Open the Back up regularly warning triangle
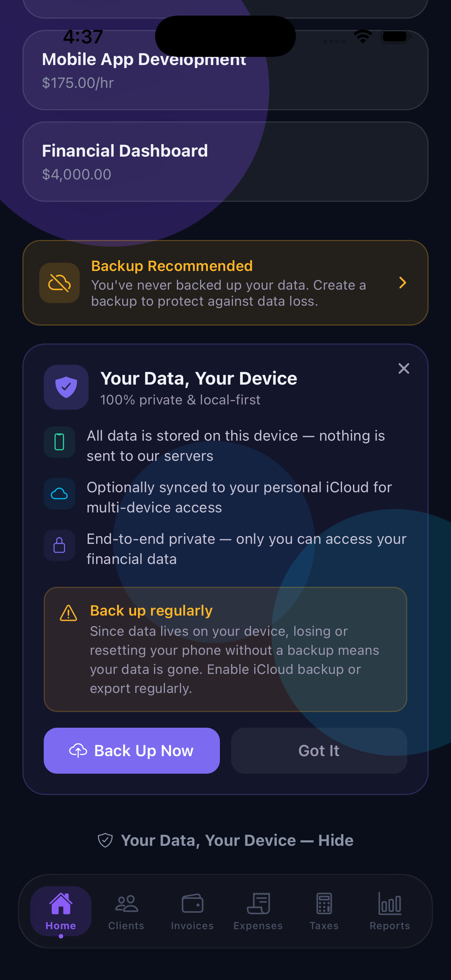 coord(68,611)
